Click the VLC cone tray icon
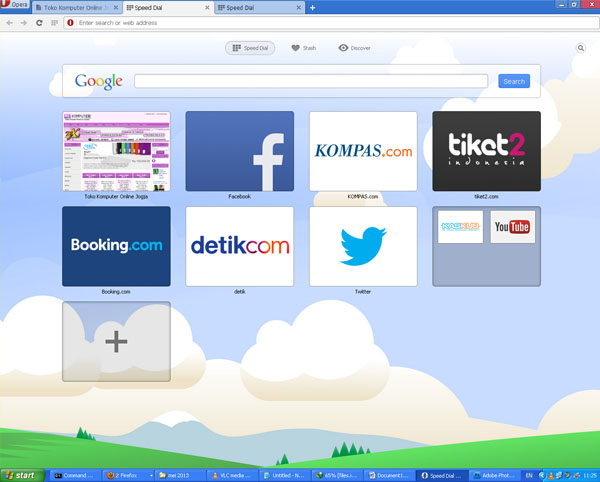Viewport: 600px width, 482px height. pyautogui.click(x=551, y=476)
